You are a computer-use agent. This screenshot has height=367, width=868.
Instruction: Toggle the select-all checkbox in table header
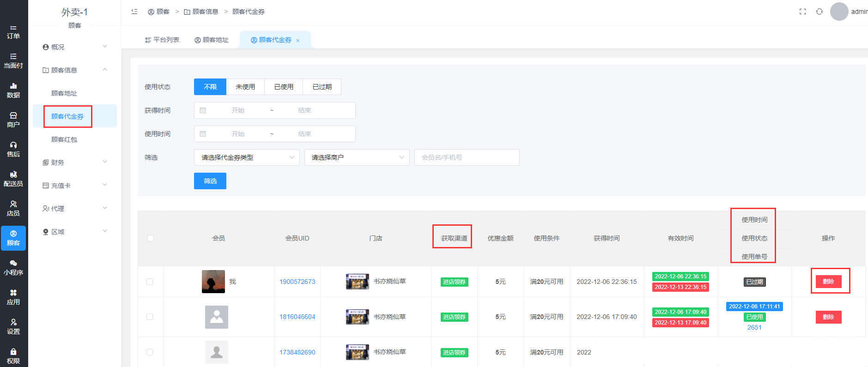pos(151,238)
